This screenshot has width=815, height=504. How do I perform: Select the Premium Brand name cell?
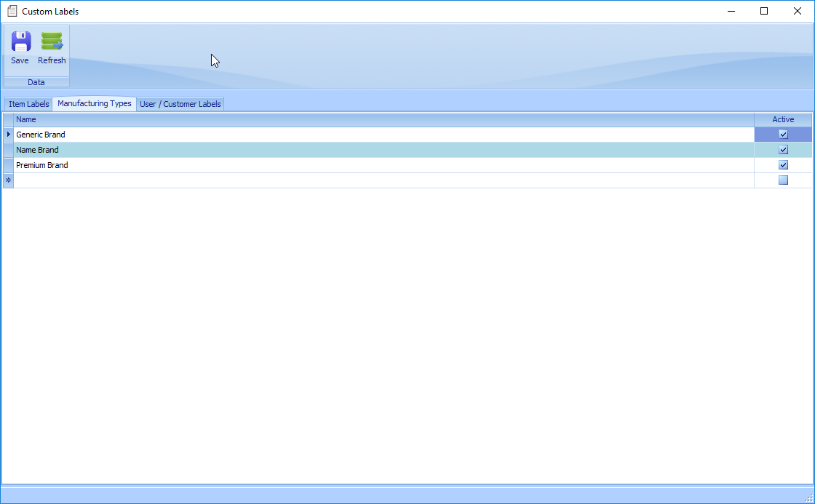(383, 165)
